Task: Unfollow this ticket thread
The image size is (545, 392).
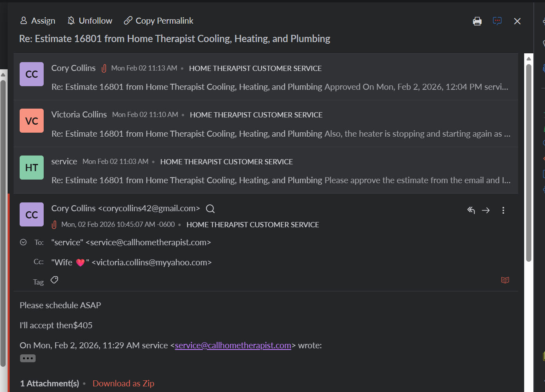Action: pyautogui.click(x=90, y=21)
